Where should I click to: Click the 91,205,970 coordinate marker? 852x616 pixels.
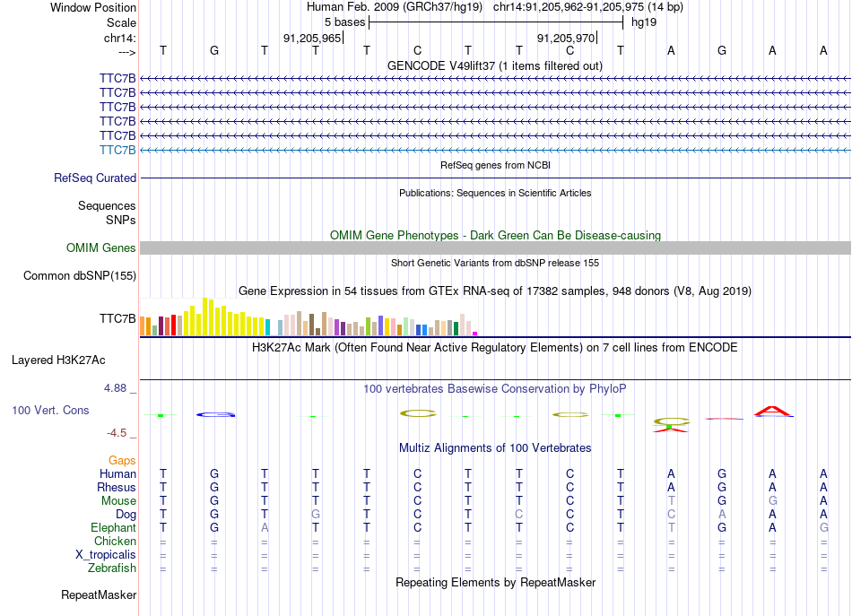566,38
